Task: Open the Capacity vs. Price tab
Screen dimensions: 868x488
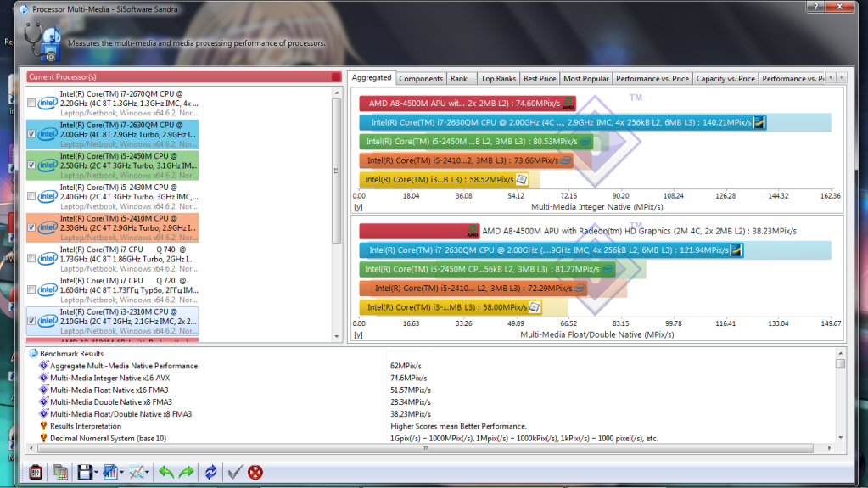Action: point(725,79)
